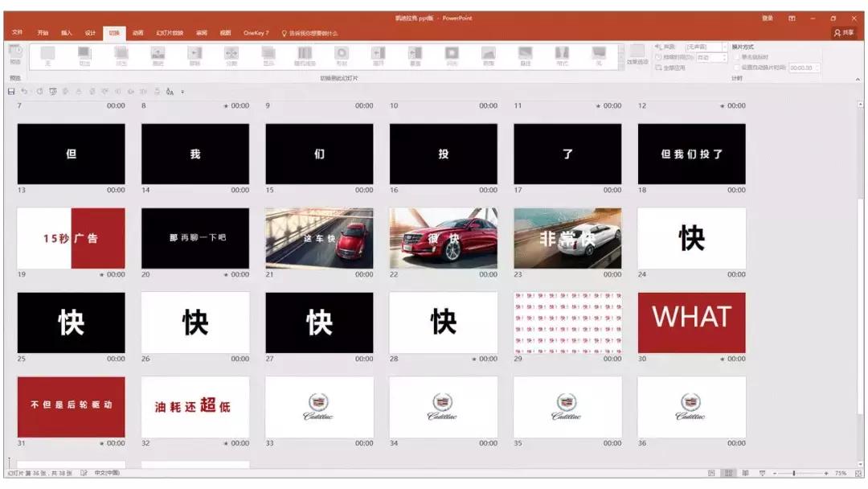This screenshot has height=489, width=868.
Task: Check the 设置自动换片时间 option
Action: click(736, 68)
